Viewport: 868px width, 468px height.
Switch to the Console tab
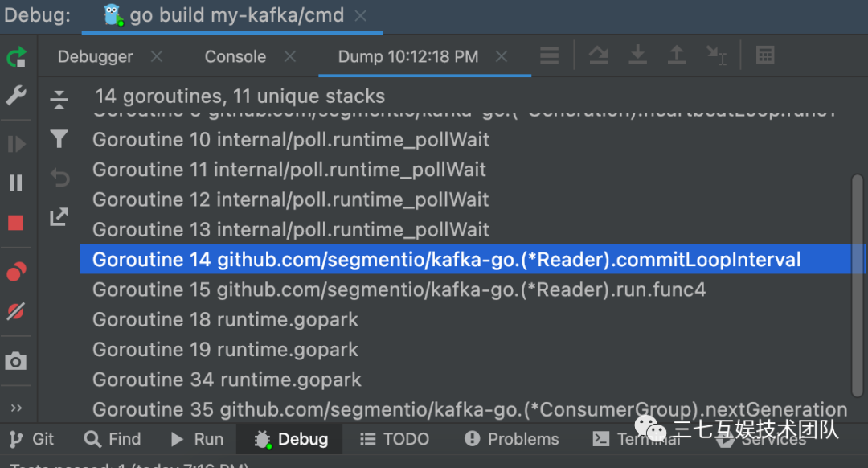235,56
